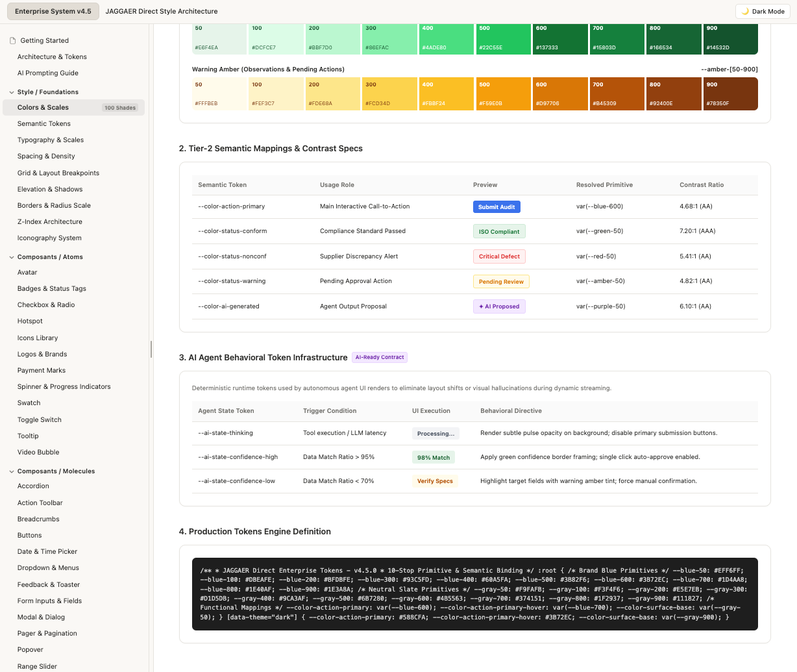This screenshot has height=672, width=797.
Task: Select amber 900 swatch #78350F
Action: [x=730, y=93]
